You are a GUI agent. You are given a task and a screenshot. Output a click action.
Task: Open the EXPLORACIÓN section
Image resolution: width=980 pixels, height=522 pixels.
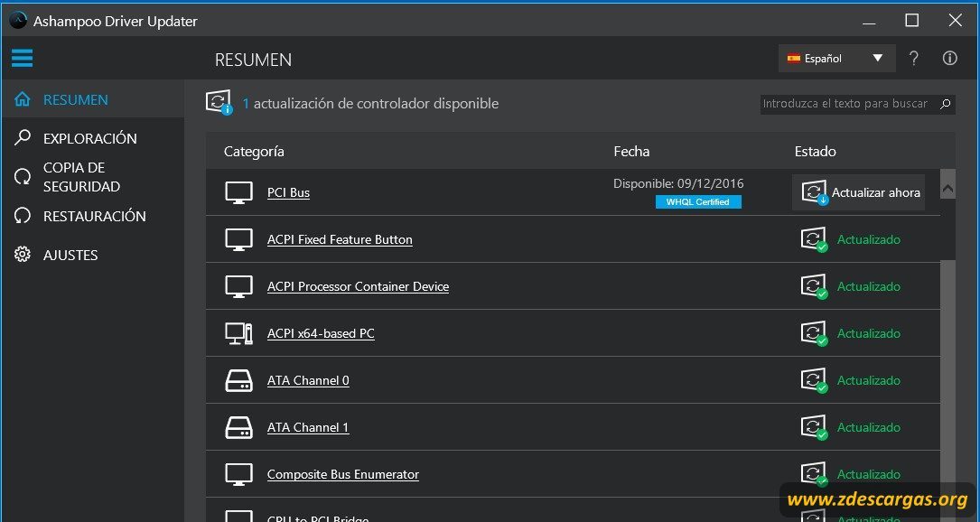(90, 138)
